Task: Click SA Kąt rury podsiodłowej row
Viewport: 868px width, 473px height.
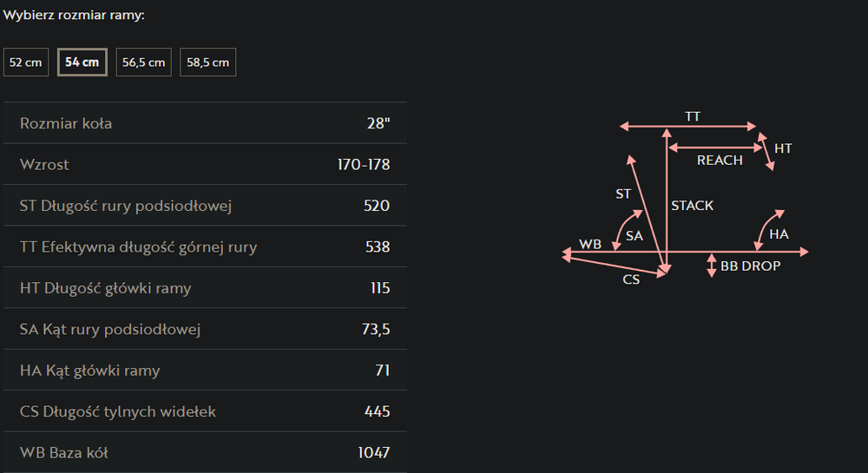Action: pos(205,329)
